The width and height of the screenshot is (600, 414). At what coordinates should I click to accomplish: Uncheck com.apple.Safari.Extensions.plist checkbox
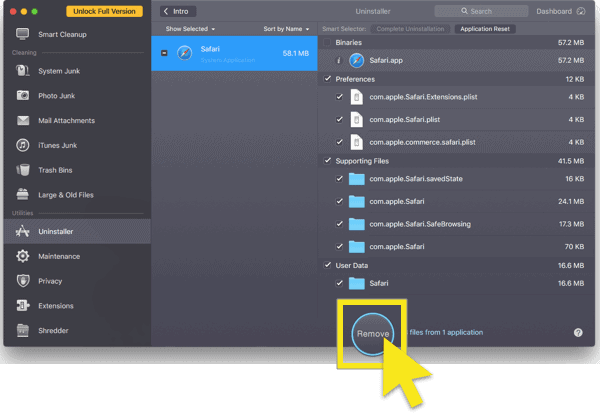point(339,97)
